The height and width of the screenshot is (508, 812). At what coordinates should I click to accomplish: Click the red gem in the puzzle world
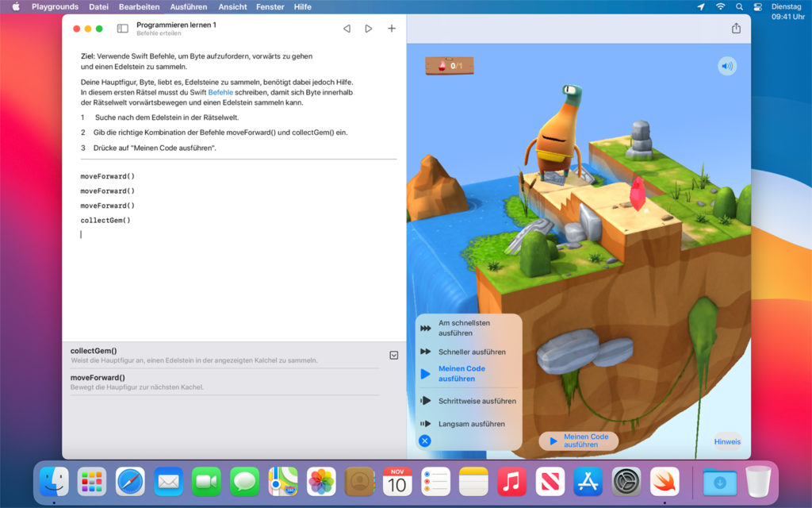(637, 193)
